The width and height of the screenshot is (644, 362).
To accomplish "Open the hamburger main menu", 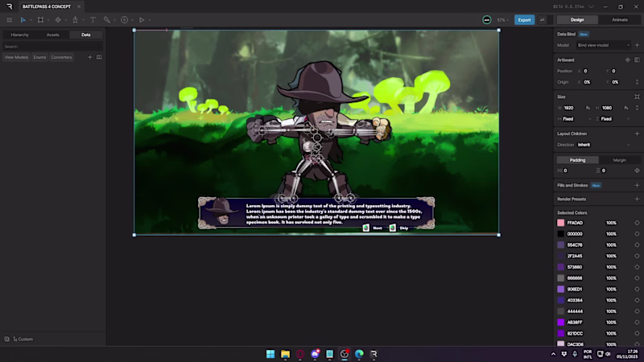I will pos(9,19).
